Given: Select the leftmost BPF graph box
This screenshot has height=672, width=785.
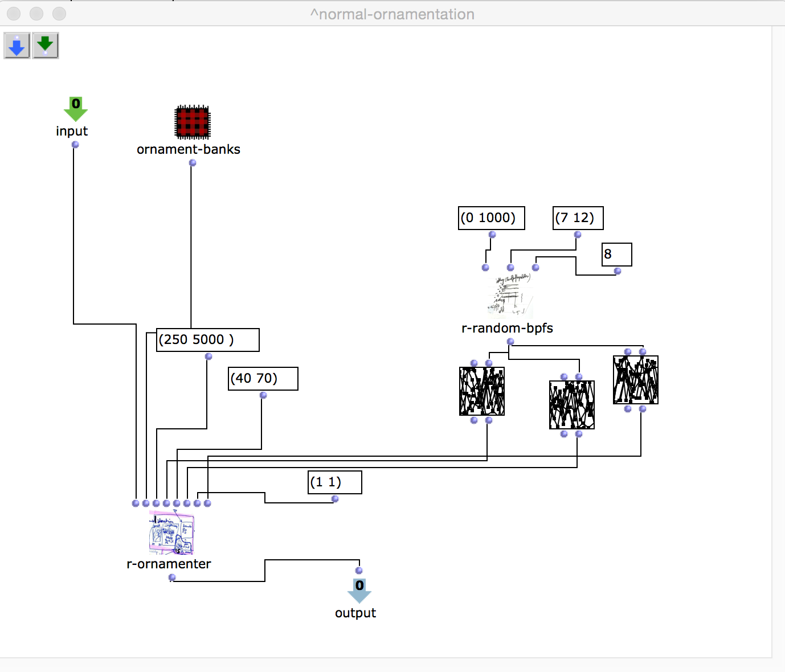Looking at the screenshot, I should tap(482, 391).
